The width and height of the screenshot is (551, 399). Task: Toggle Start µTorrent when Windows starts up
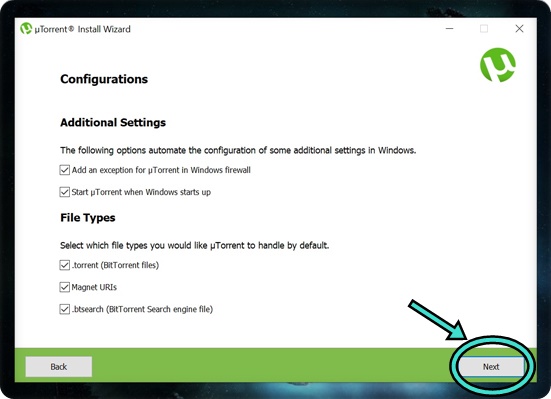[x=64, y=192]
